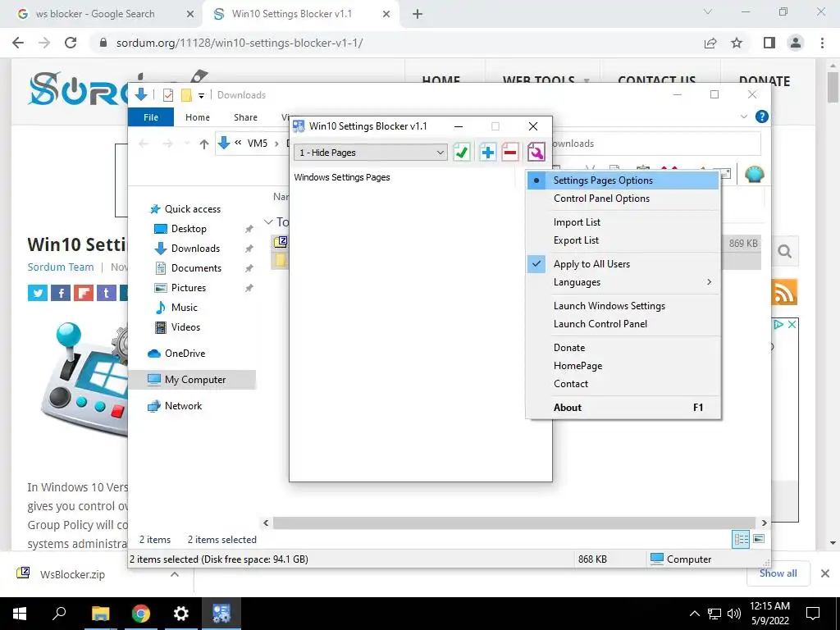Image resolution: width=840 pixels, height=630 pixels.
Task: Open About entry in options menu
Action: 623,407
